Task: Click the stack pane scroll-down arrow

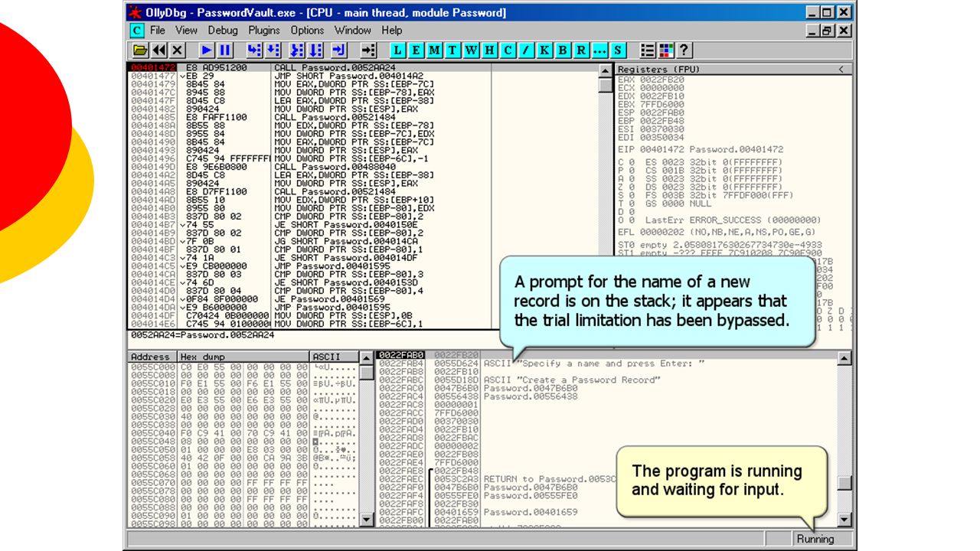Action: 844,520
